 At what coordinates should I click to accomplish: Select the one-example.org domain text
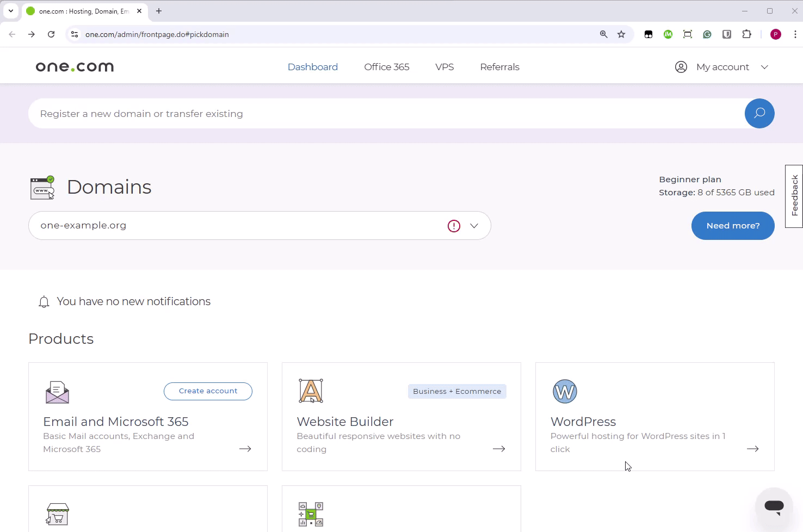pos(83,225)
